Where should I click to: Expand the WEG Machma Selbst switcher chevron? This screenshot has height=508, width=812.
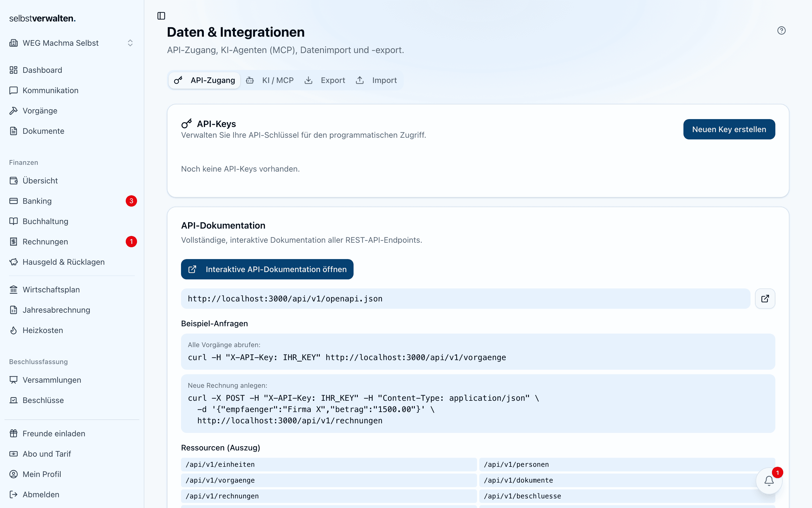(130, 43)
